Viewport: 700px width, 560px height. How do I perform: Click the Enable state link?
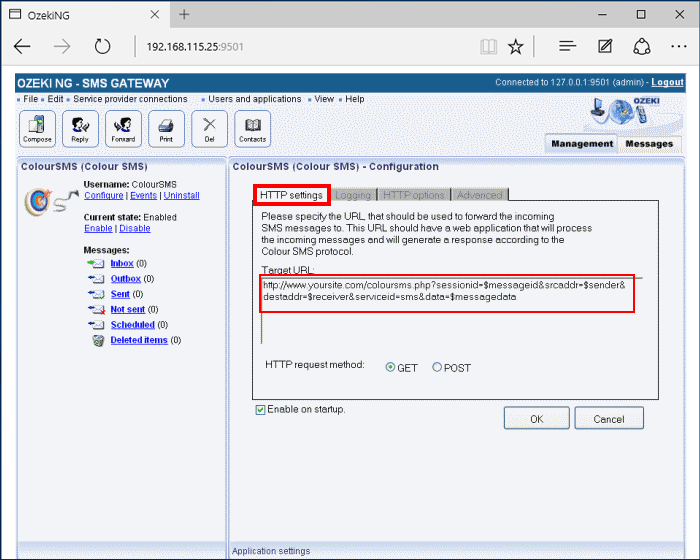tap(98, 229)
